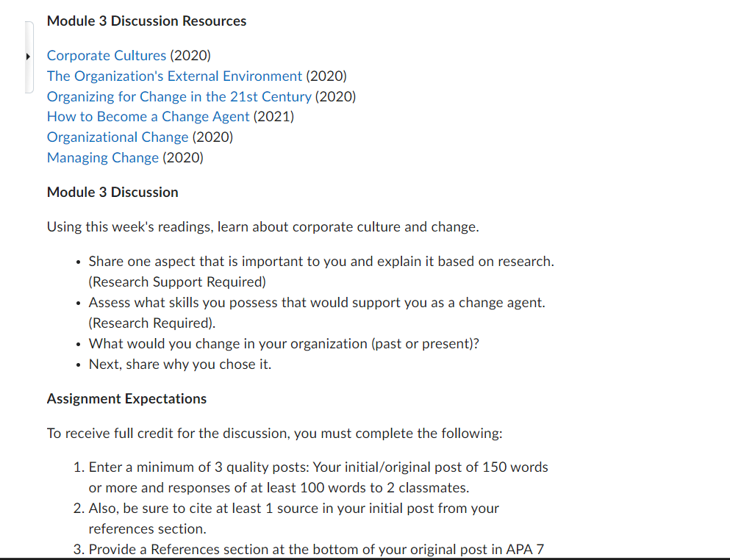Click list item three about the References section
This screenshot has height=560, width=730.
point(316,549)
